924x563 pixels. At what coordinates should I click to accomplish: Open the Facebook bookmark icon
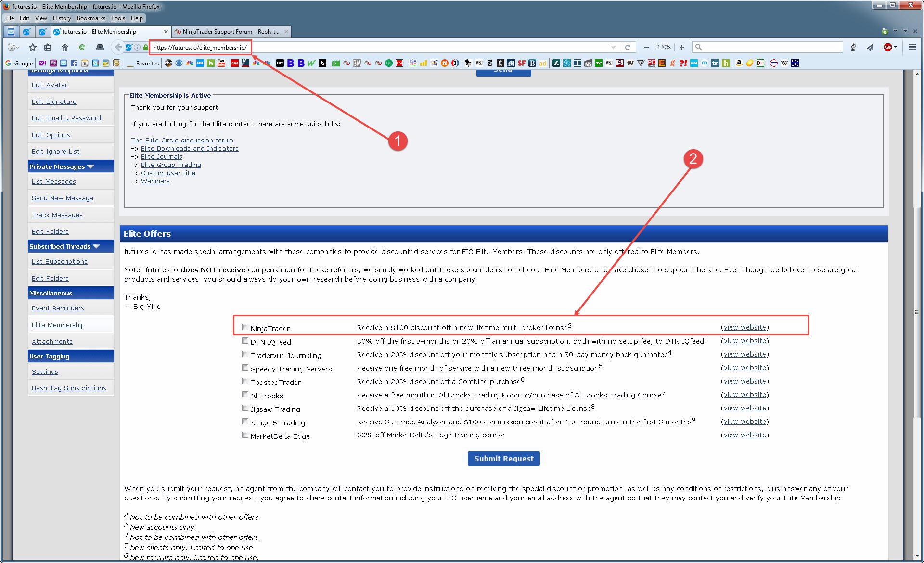pyautogui.click(x=74, y=63)
